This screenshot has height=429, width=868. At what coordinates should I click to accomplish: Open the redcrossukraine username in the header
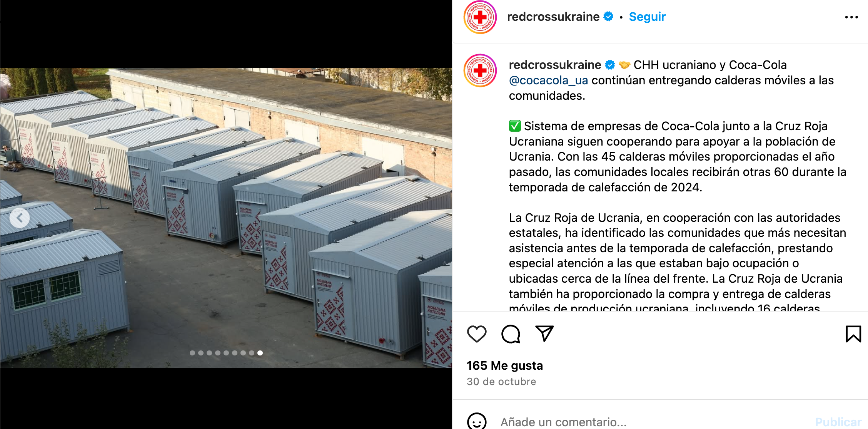coord(553,17)
